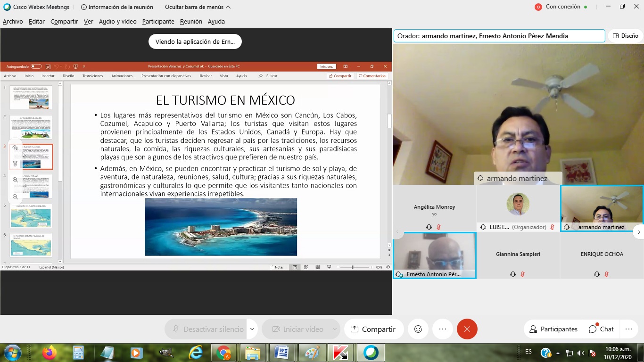Start presentation from beginning icon

75,66
